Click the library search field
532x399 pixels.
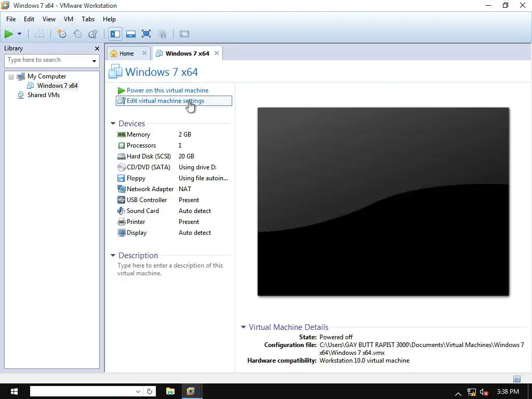coord(47,60)
